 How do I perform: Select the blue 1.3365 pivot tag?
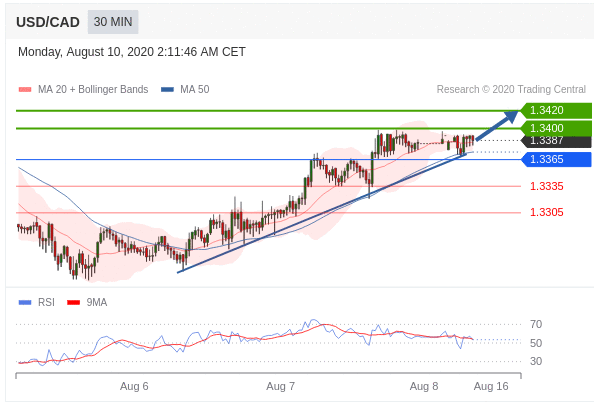[556, 159]
